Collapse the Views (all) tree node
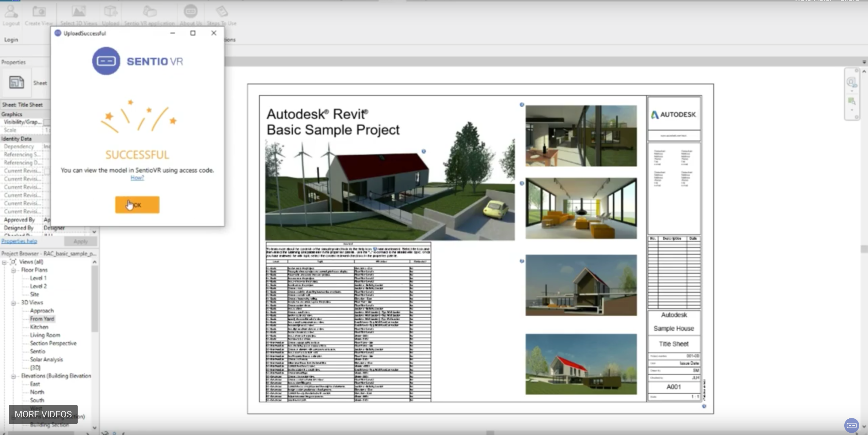Image resolution: width=868 pixels, height=435 pixels. pos(4,262)
